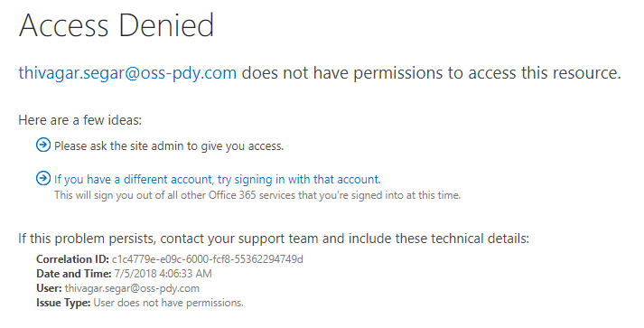
Task: Click the Office 365 sign-out notice text
Action: point(257,195)
